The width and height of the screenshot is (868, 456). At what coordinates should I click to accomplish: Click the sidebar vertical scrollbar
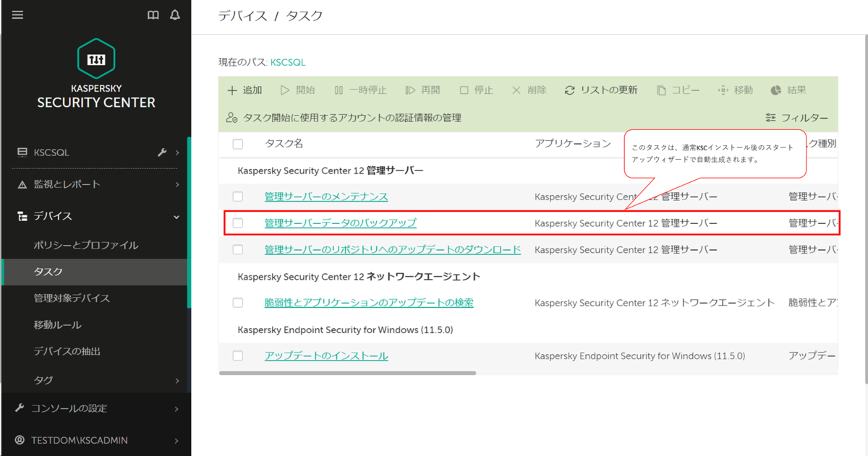coord(189,224)
